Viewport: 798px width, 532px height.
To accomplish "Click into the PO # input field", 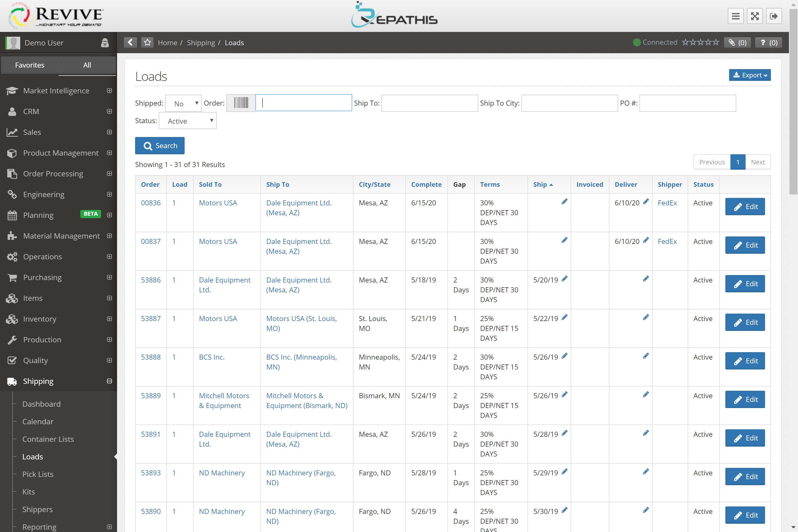I will (688, 103).
